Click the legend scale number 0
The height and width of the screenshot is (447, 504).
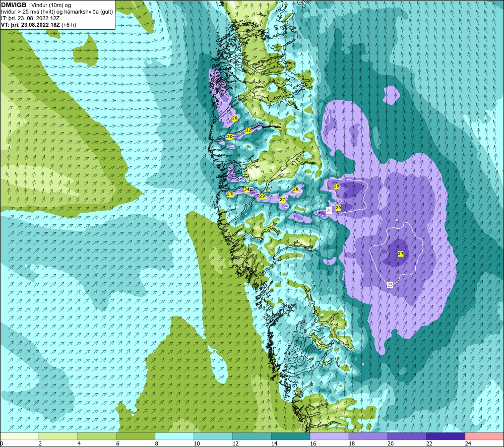pyautogui.click(x=2, y=443)
